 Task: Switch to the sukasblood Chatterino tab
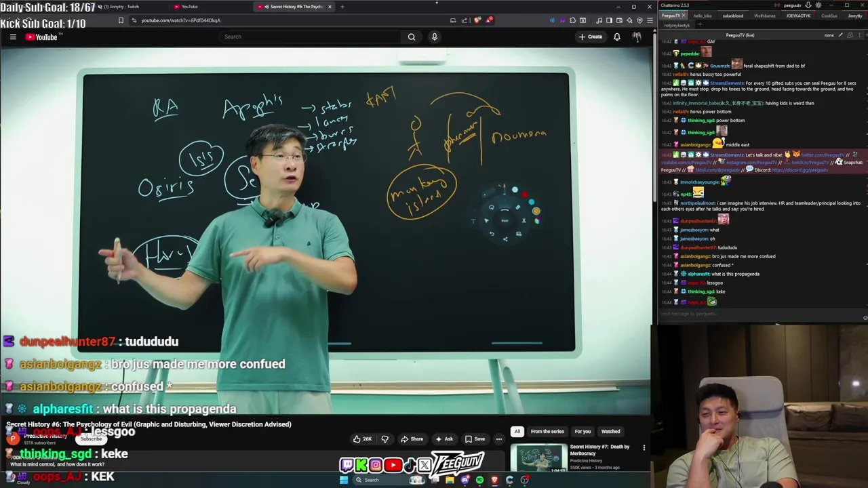pos(732,16)
